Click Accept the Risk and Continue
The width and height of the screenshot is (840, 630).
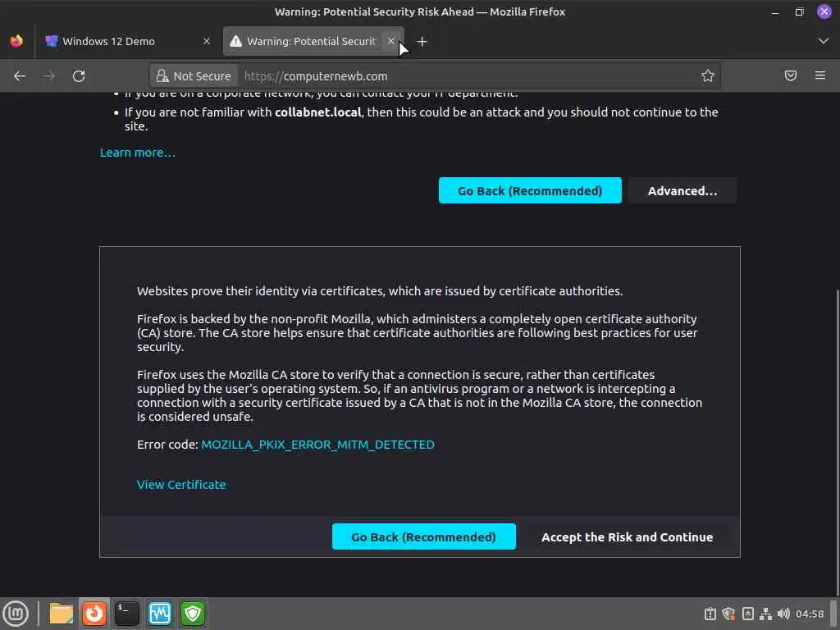[627, 536]
